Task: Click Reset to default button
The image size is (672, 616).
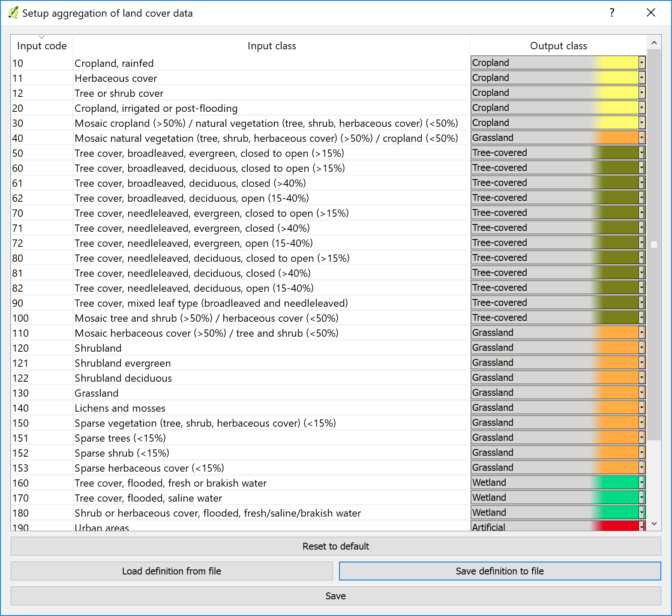Action: click(x=336, y=546)
